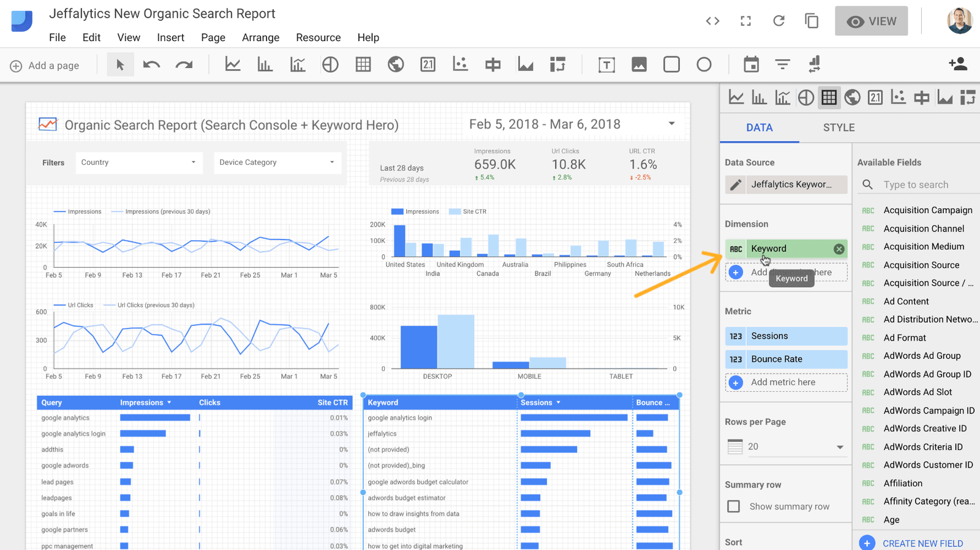Add a date range control
This screenshot has height=550, width=980.
tap(751, 64)
